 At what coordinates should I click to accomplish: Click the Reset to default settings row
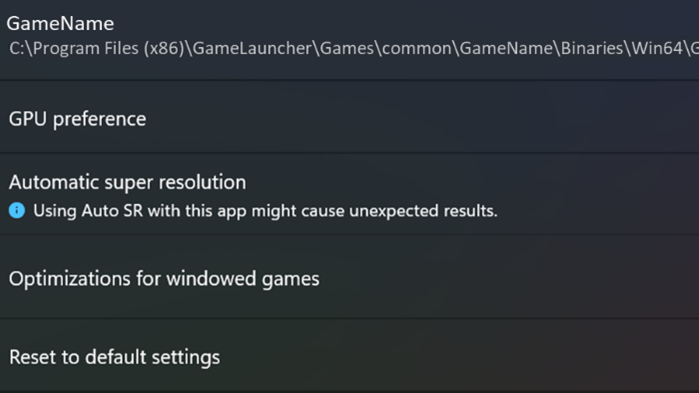(350, 356)
